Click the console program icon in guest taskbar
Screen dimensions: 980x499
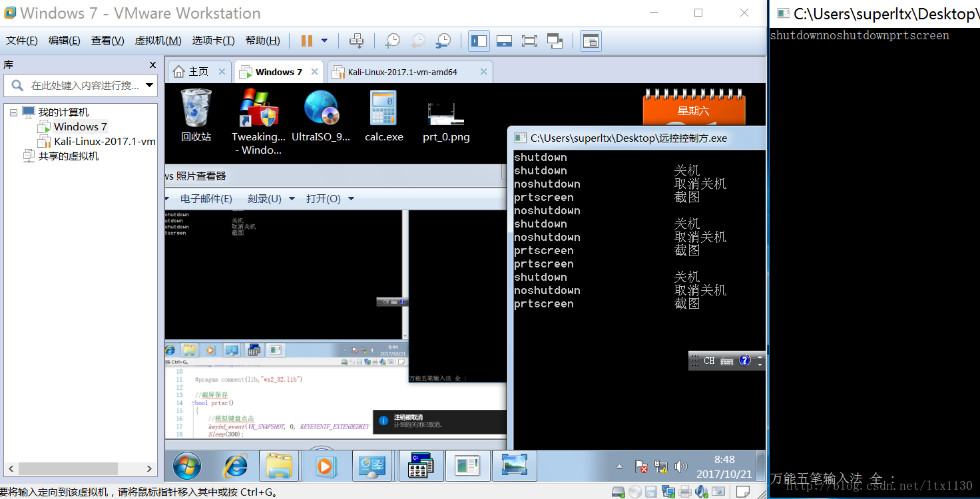(x=421, y=466)
